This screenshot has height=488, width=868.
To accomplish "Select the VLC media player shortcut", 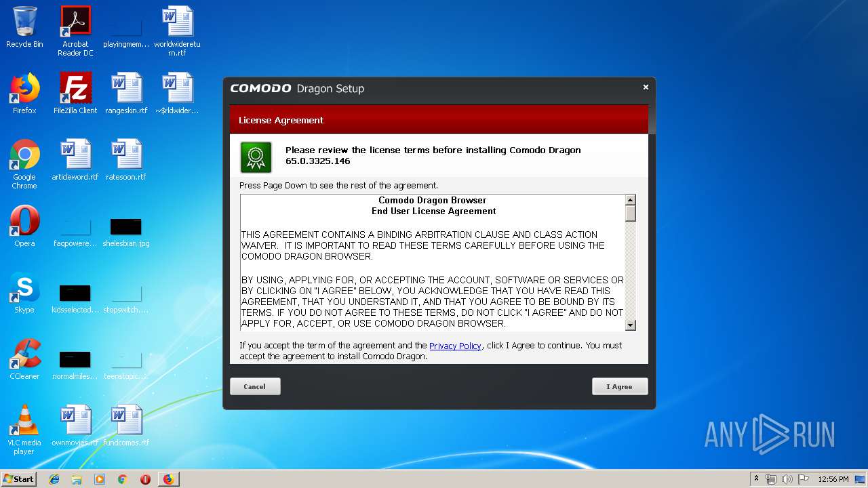I will 24,430.
